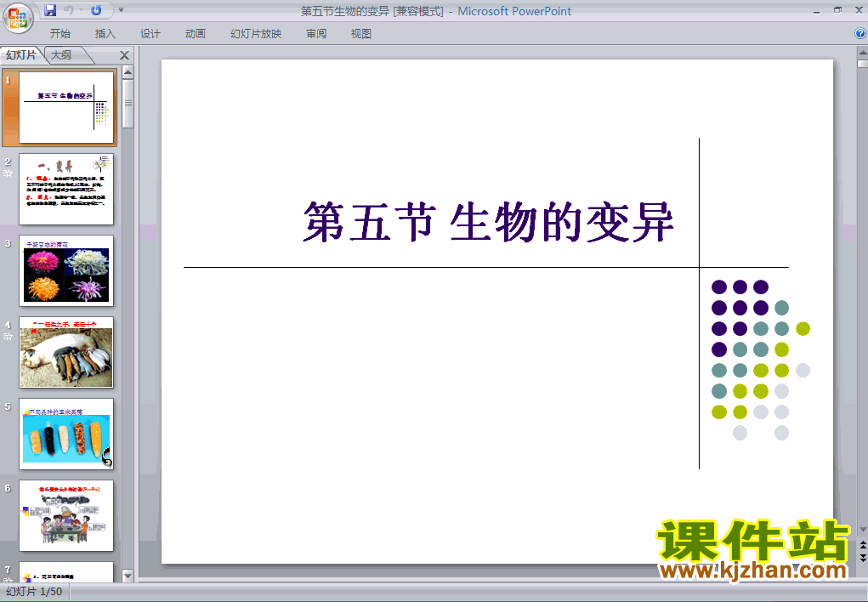This screenshot has width=868, height=602.
Task: Select slide 6 family cartoon thumbnail
Action: (66, 516)
